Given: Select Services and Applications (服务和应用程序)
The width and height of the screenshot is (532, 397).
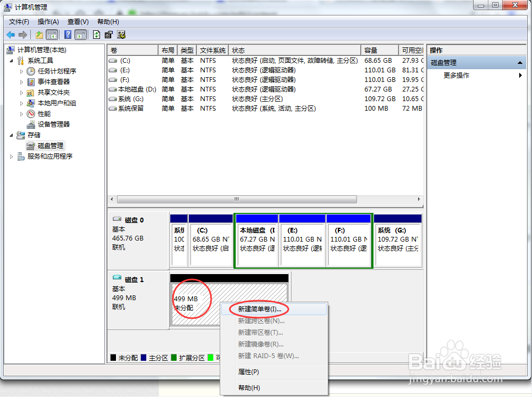Looking at the screenshot, I should (x=50, y=156).
